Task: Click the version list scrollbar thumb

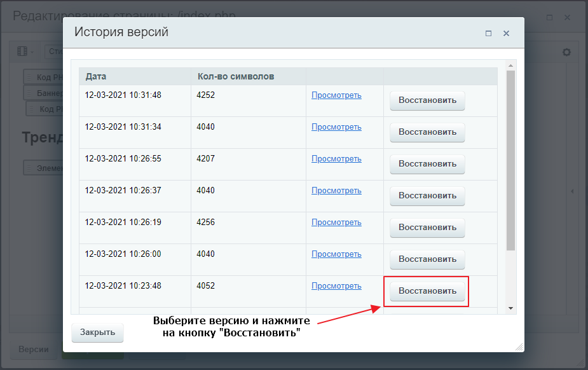Action: 510,159
